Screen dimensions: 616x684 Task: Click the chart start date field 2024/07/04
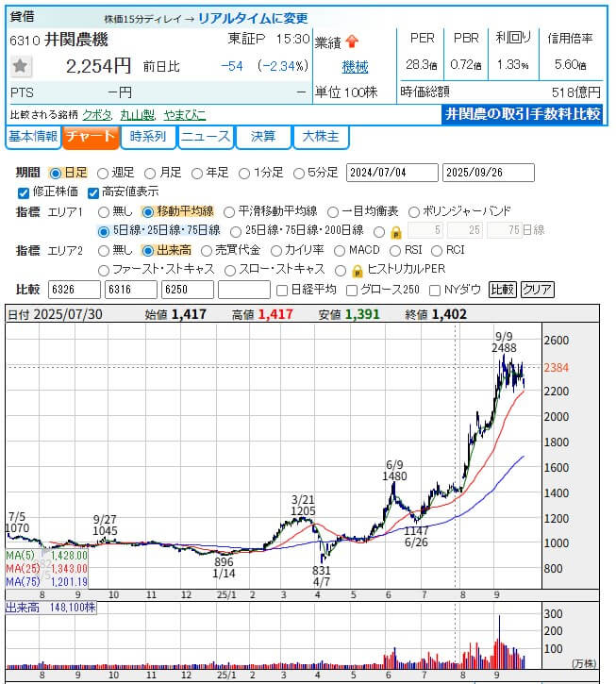[x=391, y=173]
